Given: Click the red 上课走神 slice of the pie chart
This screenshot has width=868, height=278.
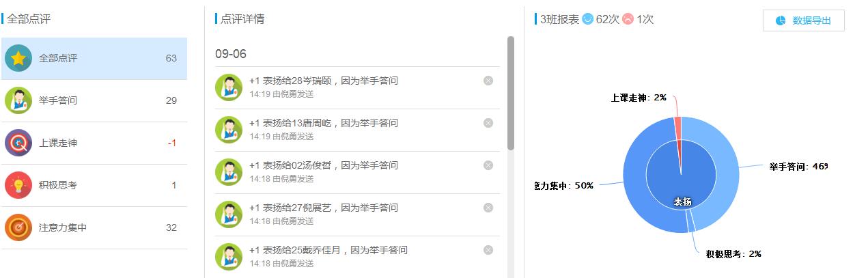Looking at the screenshot, I should click(x=678, y=122).
